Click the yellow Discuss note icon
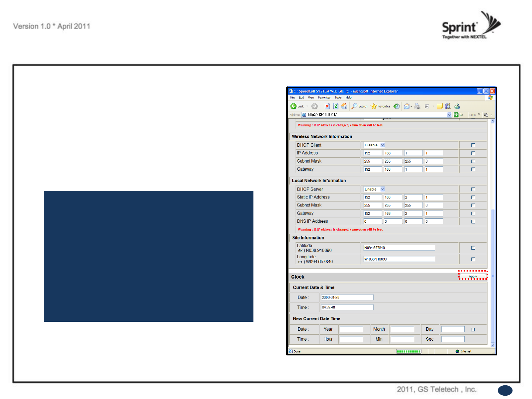 click(x=439, y=106)
